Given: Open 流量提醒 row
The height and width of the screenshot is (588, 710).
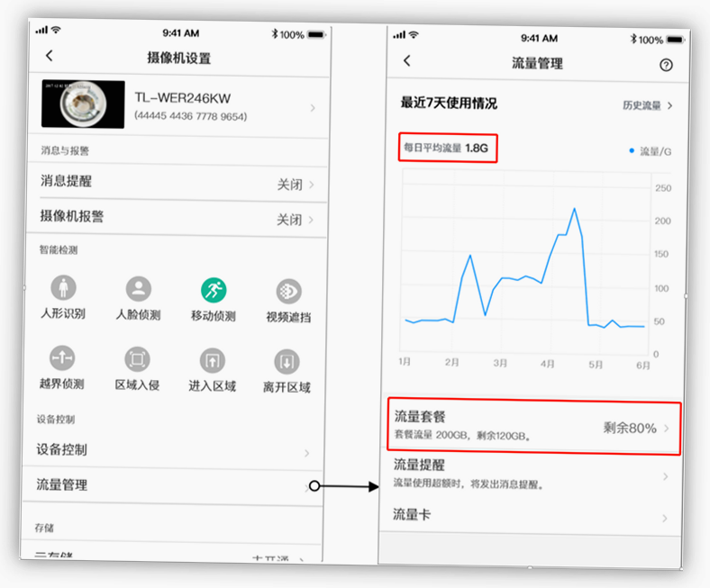Looking at the screenshot, I should point(531,475).
